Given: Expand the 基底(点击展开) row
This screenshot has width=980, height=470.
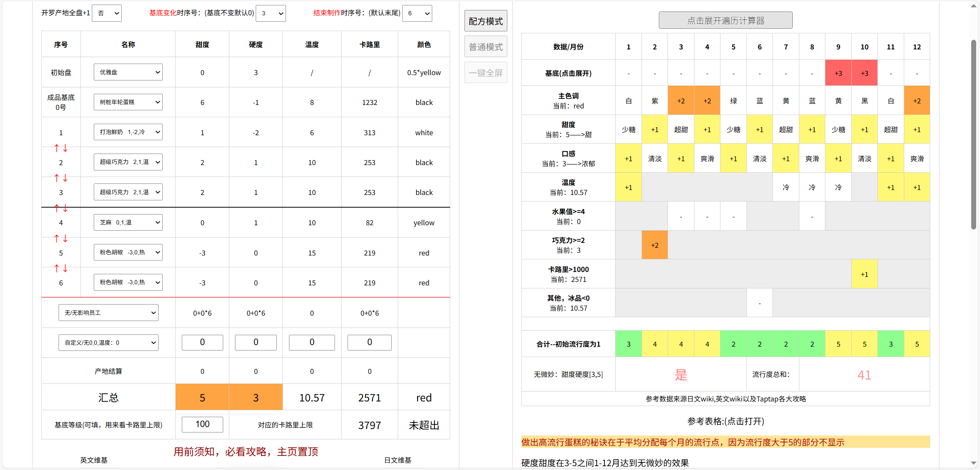Looking at the screenshot, I should pyautogui.click(x=568, y=73).
